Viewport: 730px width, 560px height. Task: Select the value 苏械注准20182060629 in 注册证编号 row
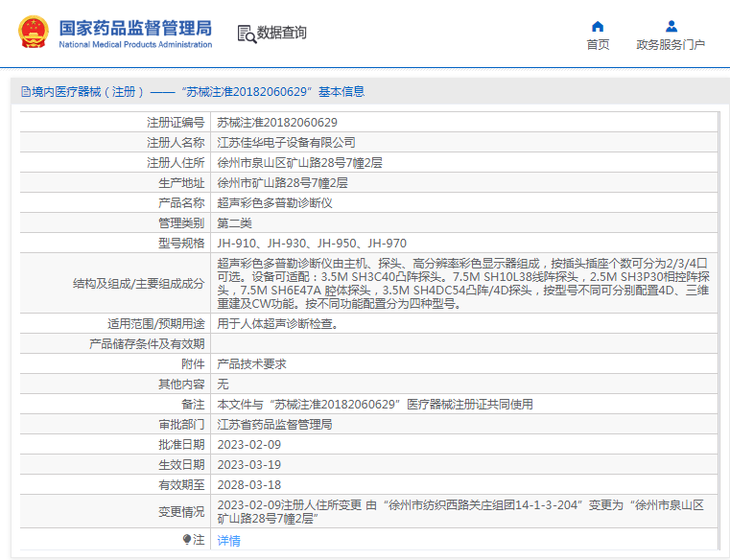point(277,123)
